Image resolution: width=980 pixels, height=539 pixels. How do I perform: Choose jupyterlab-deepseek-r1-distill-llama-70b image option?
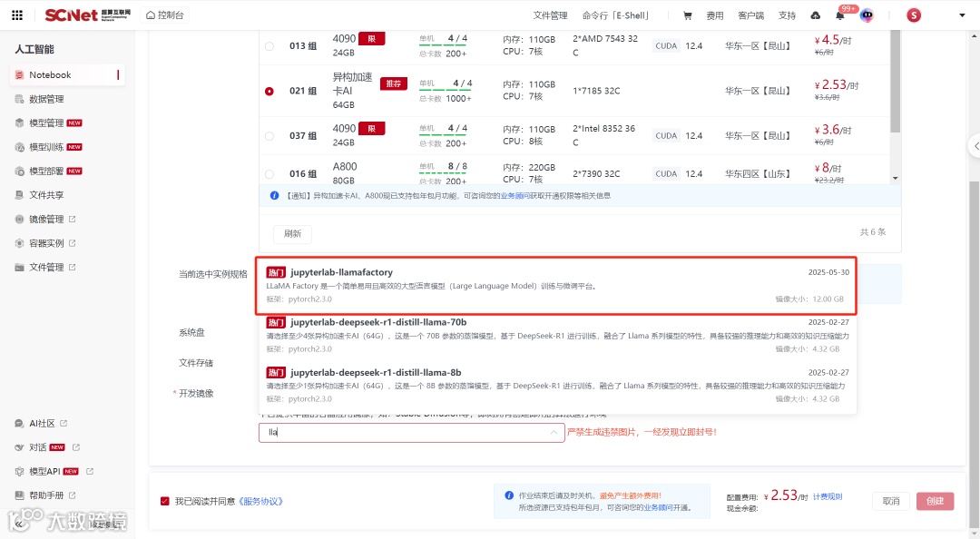pos(556,335)
